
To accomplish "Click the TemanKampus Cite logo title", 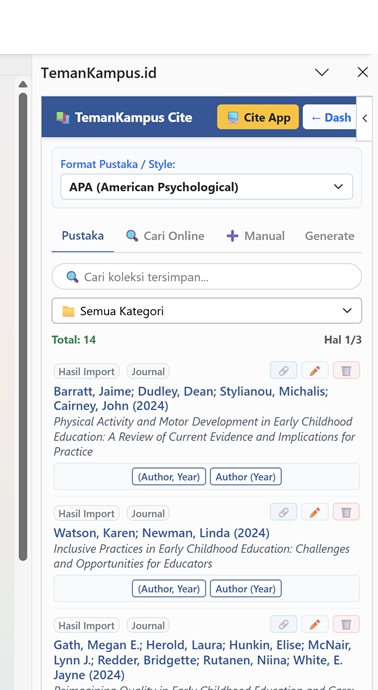I will (124, 117).
